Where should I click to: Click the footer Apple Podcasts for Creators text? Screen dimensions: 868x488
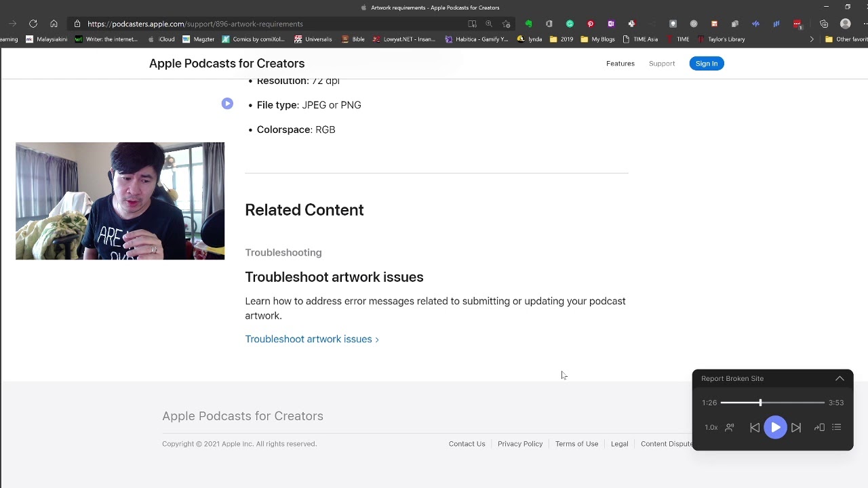(x=243, y=416)
